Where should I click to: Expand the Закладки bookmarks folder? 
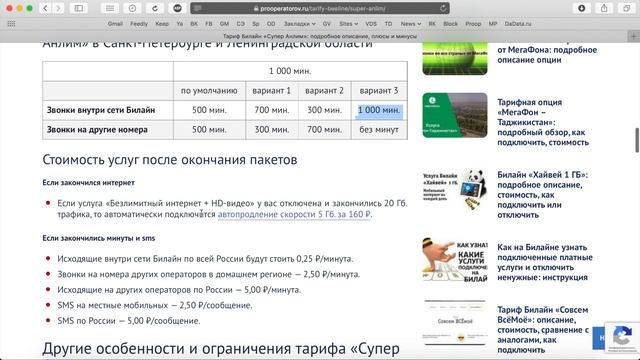[x=299, y=24]
